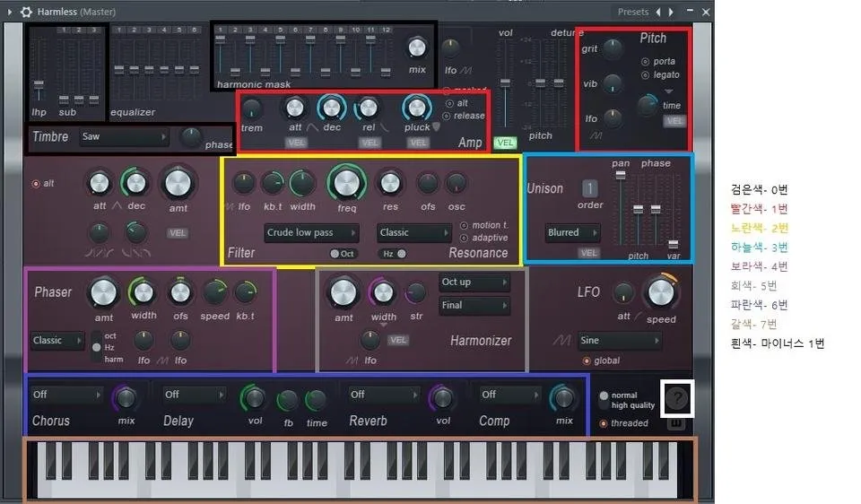
Task: Toggle the threaded option
Action: (x=603, y=423)
